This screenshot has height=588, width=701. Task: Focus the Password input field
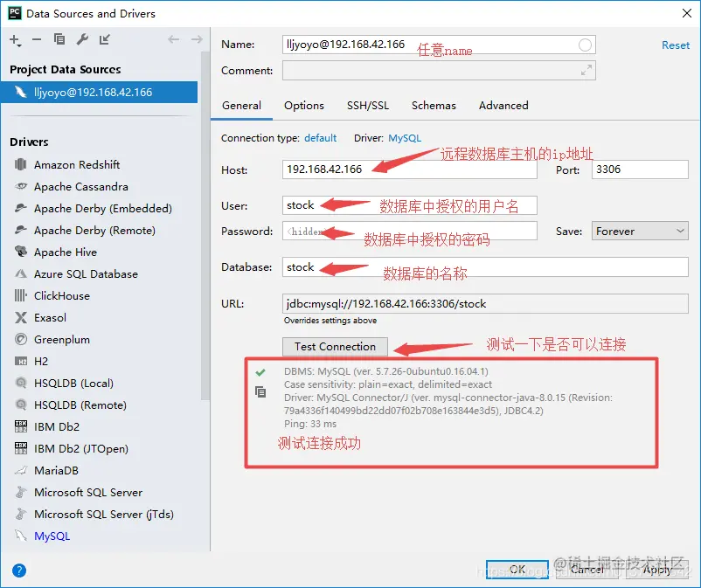(410, 231)
